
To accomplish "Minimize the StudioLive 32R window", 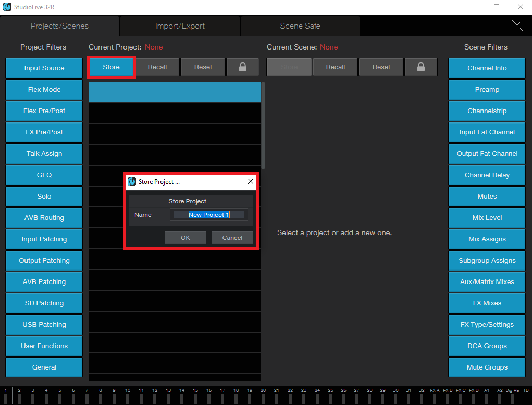I will [x=473, y=7].
